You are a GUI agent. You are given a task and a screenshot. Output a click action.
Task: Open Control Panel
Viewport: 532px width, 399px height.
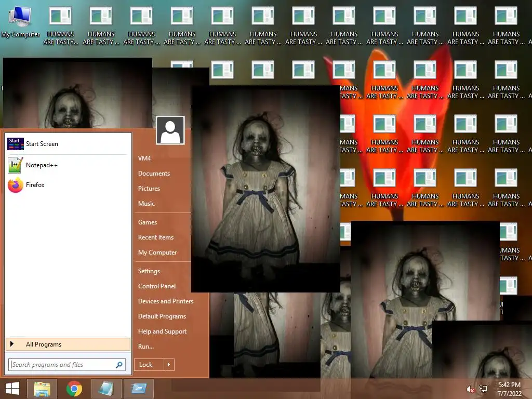click(x=157, y=286)
